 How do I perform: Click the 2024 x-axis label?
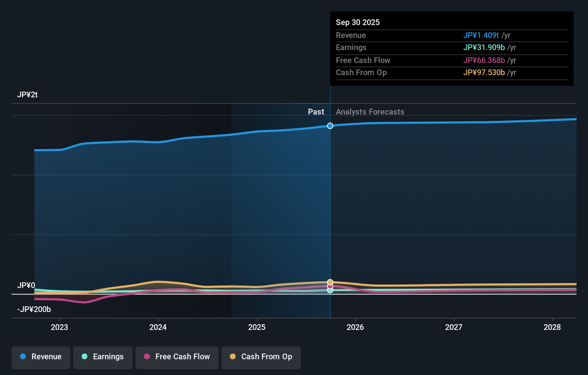pos(158,327)
